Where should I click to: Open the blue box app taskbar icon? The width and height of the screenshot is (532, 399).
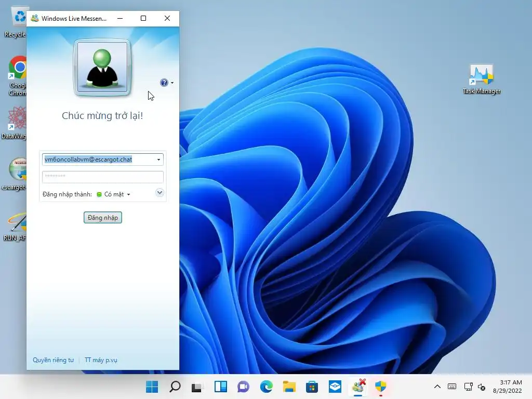(x=335, y=387)
